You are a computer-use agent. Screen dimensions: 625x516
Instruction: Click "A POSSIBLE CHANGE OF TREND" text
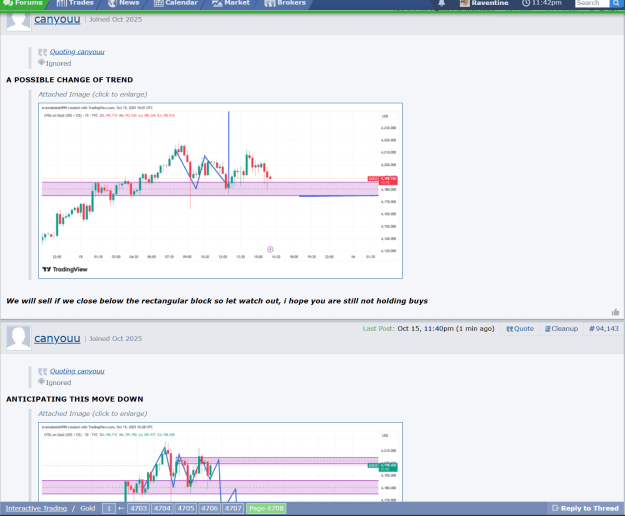[70, 80]
